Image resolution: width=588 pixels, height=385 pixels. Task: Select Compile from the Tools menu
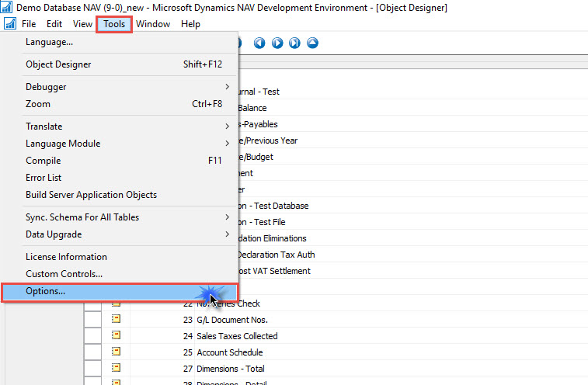point(120,161)
